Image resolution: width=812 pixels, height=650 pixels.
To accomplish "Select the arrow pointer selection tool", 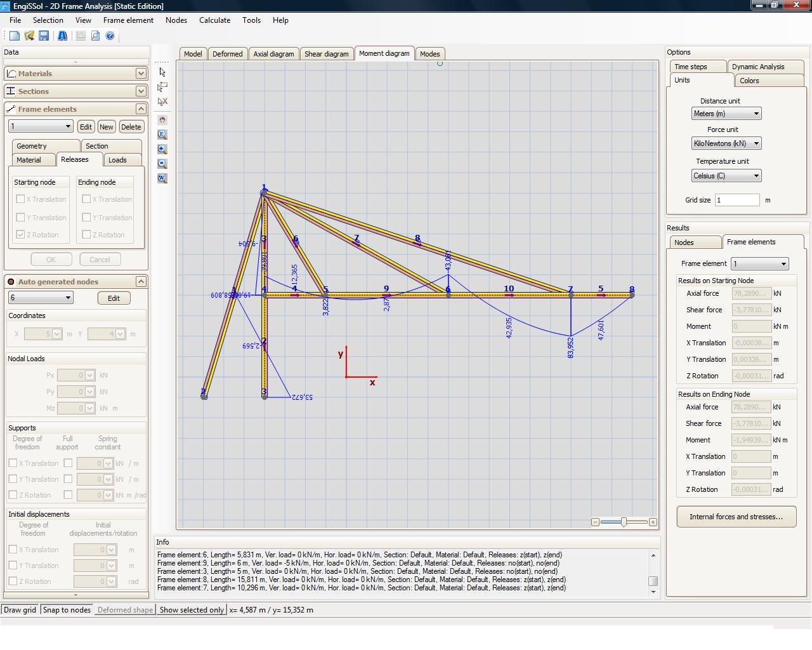I will click(x=162, y=72).
